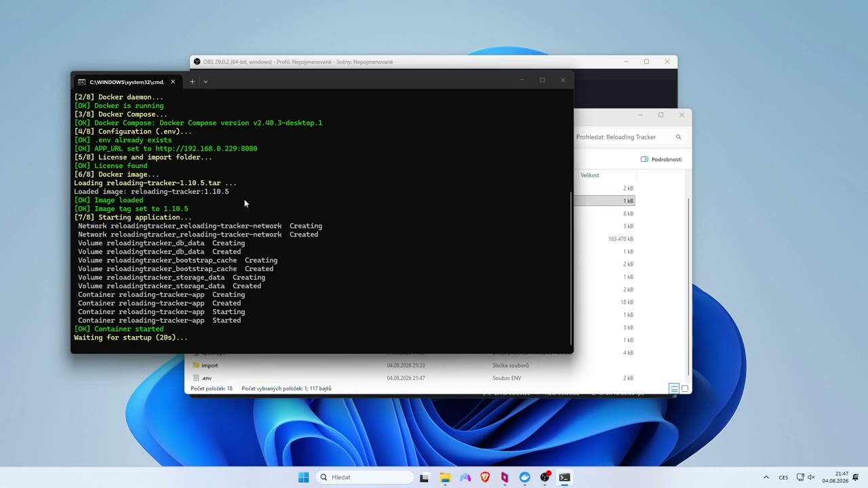Click the '04.08.2026 21:33' date cell
This screenshot has width=868, height=488.
[x=406, y=365]
